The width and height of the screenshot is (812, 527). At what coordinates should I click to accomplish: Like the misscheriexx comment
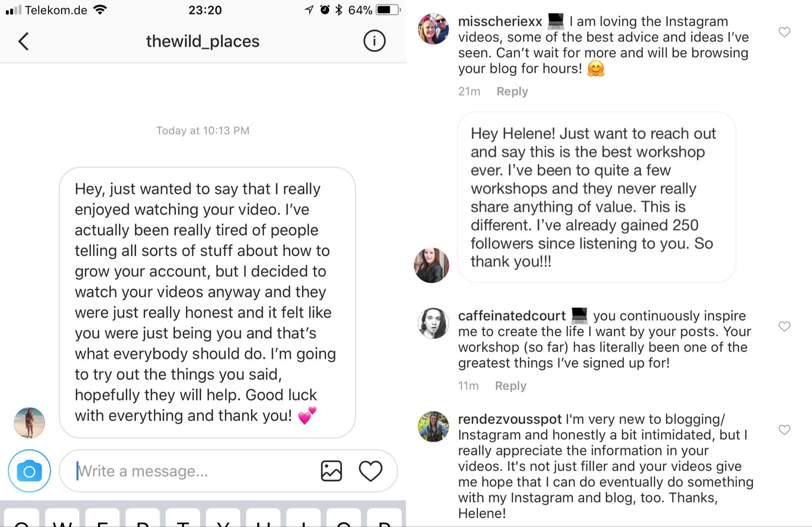(x=784, y=32)
